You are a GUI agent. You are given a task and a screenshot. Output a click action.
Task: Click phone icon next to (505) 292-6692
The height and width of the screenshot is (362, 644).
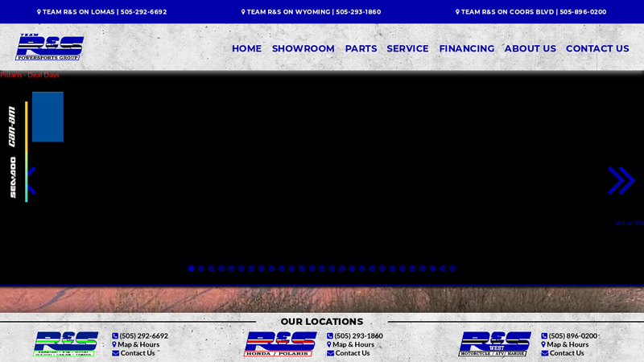(115, 335)
